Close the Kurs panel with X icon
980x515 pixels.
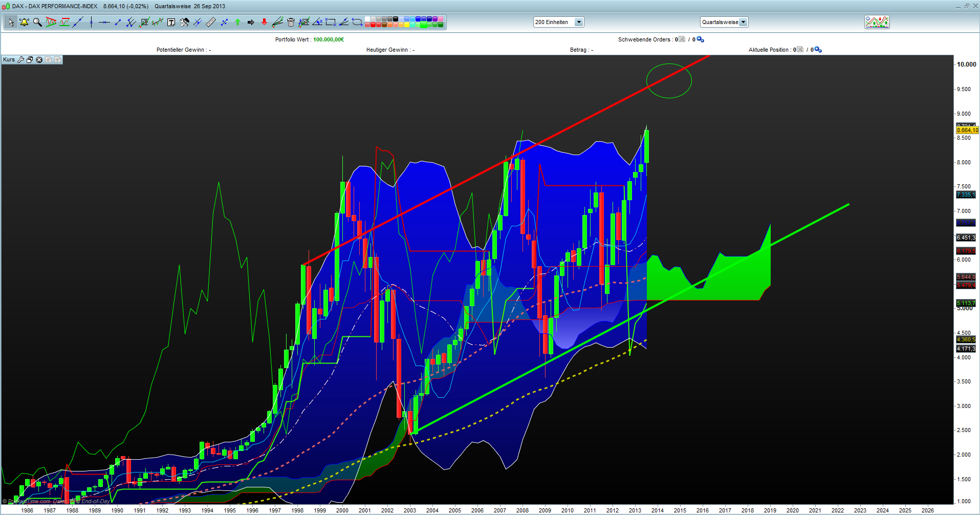pyautogui.click(x=39, y=60)
